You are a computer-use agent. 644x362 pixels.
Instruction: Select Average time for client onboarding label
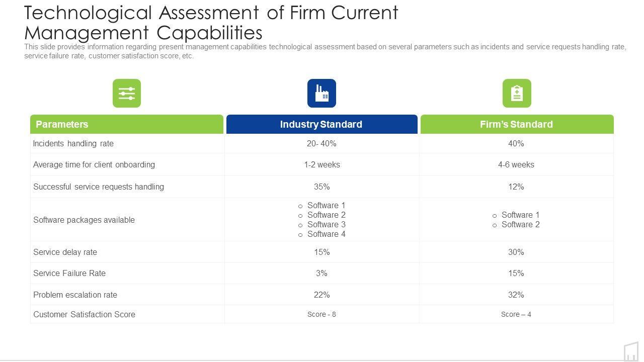[x=94, y=164]
